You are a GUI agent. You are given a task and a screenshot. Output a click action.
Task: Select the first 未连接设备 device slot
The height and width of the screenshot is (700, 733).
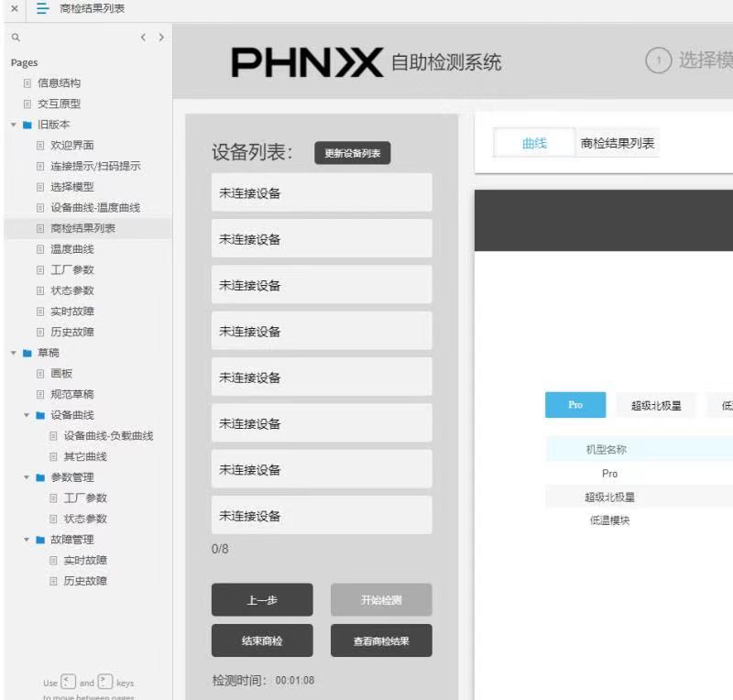coord(322,193)
